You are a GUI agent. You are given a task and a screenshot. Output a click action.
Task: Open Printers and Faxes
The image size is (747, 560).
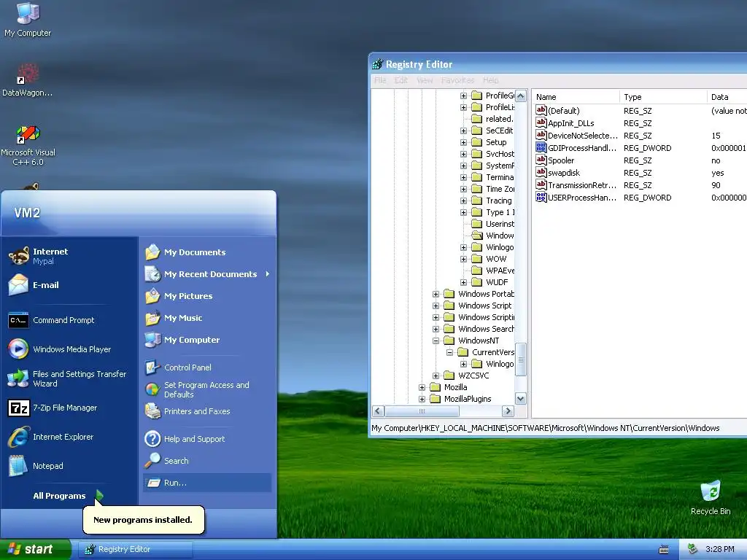point(187,411)
